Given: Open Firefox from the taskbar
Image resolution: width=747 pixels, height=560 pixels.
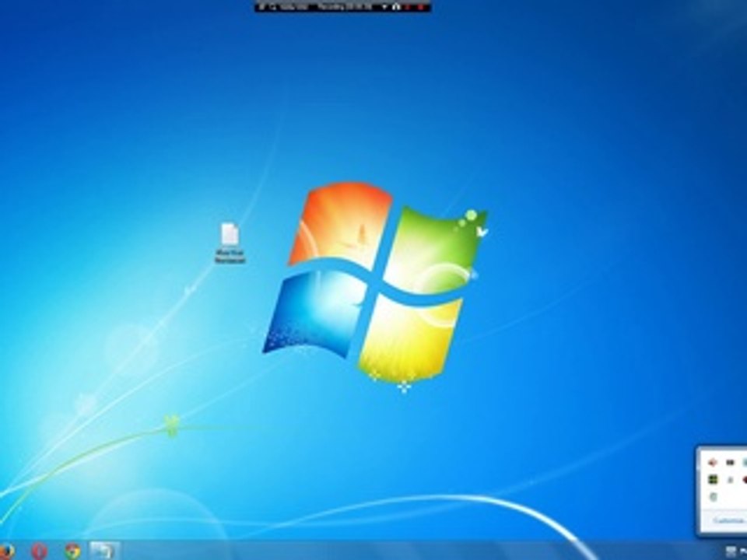Looking at the screenshot, I should (x=5, y=551).
